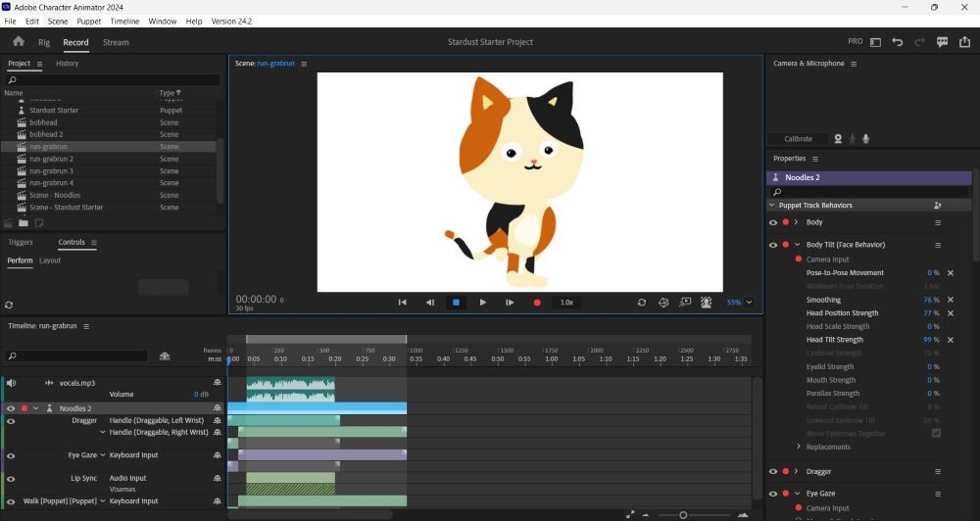980x521 pixels.
Task: Click the timeline zoom slider handle
Action: [x=683, y=514]
